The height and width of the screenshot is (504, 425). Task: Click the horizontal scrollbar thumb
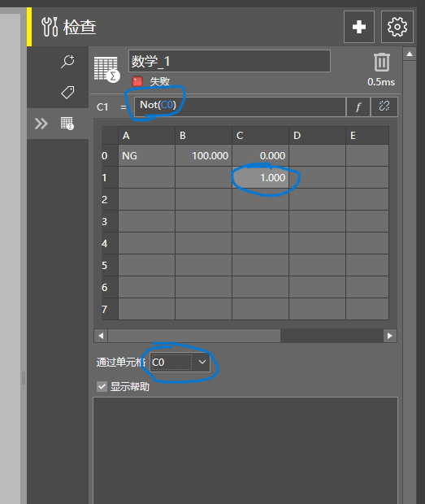coord(194,336)
